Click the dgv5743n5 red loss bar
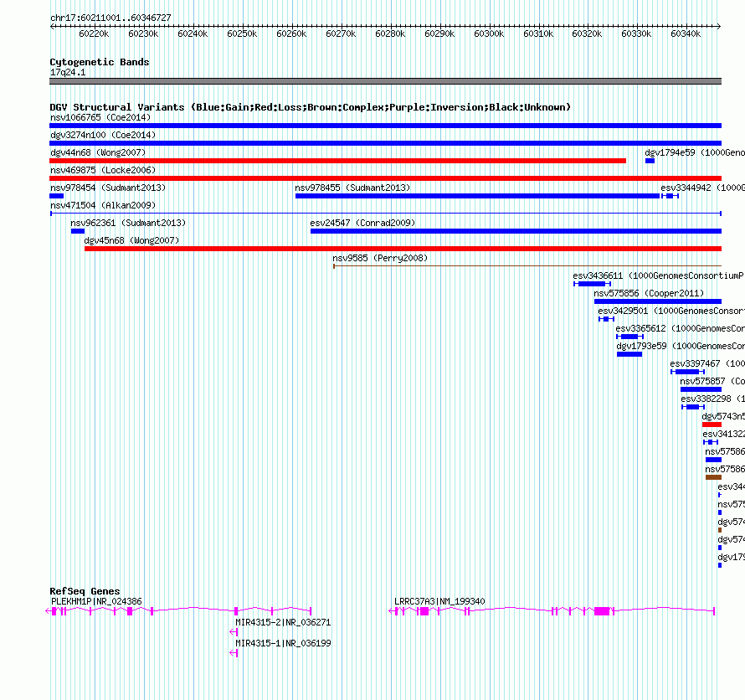Viewport: 745px width, 700px height. click(712, 425)
